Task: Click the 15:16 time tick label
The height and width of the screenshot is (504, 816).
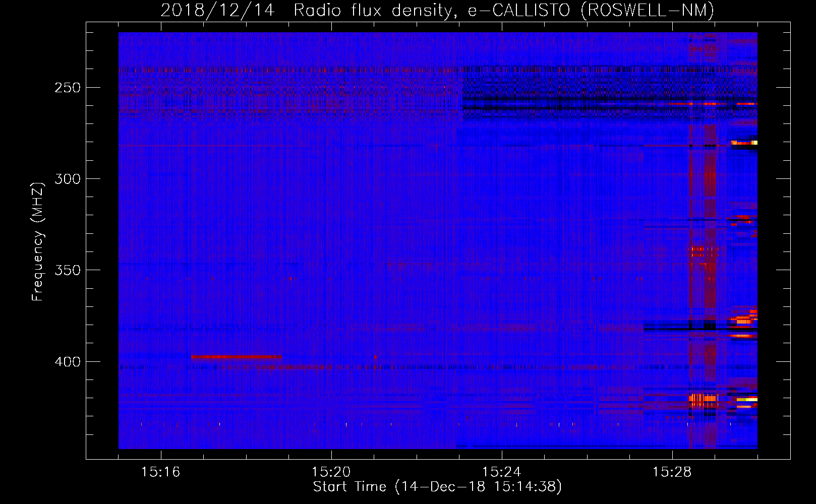Action: 160,472
